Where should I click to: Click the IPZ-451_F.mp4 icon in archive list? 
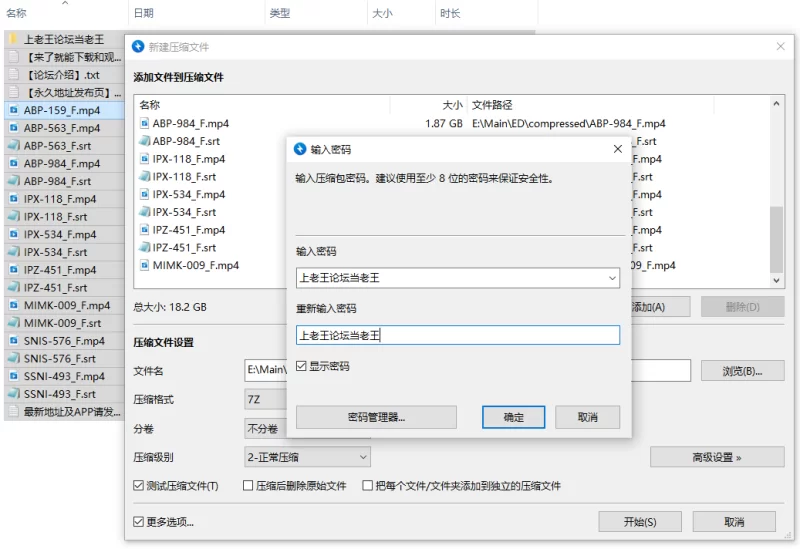point(144,230)
